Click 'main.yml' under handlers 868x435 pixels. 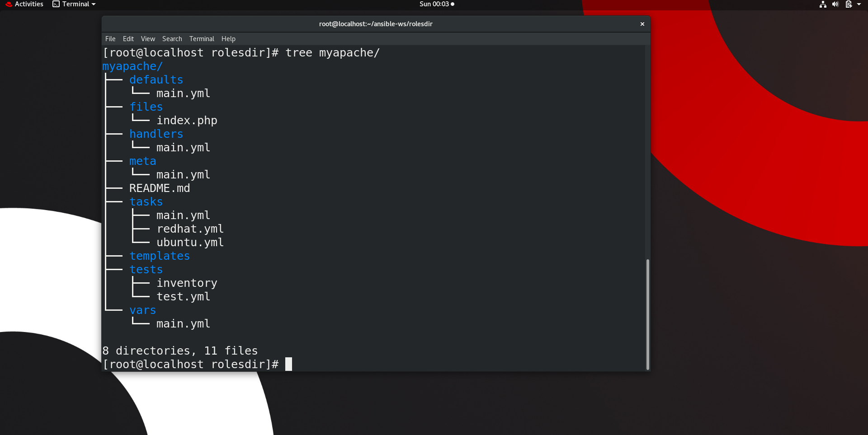[183, 148]
